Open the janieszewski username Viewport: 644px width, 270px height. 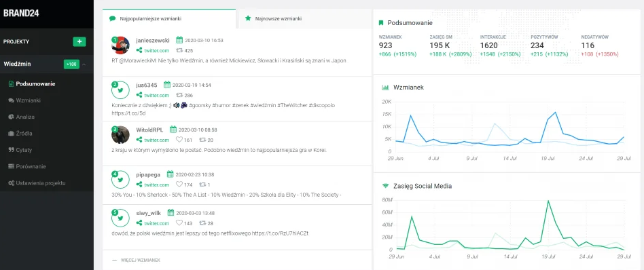point(153,40)
